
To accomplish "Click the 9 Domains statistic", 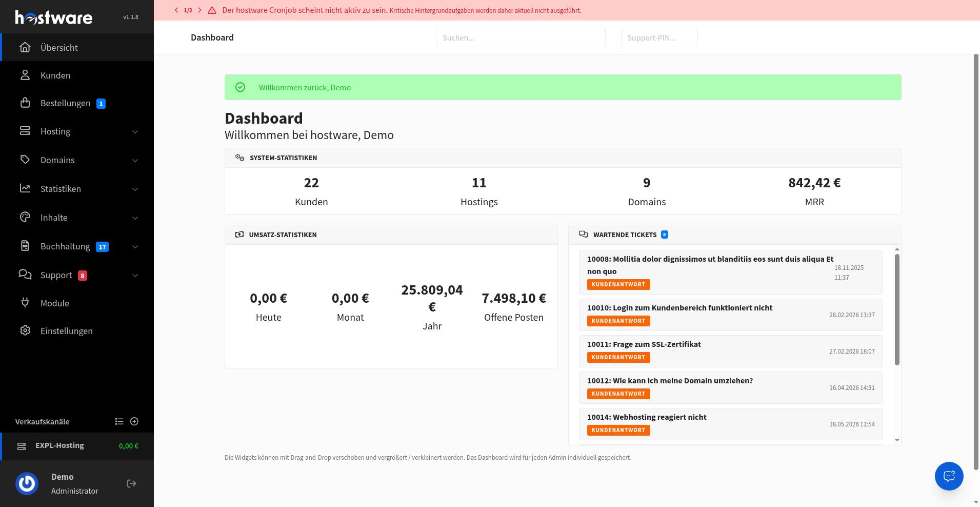I will 647,191.
